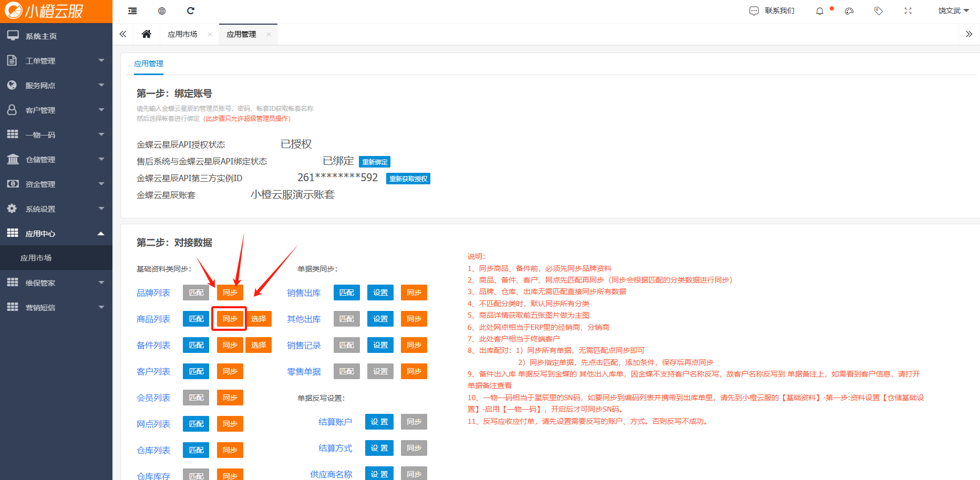Expand the 仓储管理 menu arrow
Viewport: 980px width, 480px height.
click(x=101, y=159)
